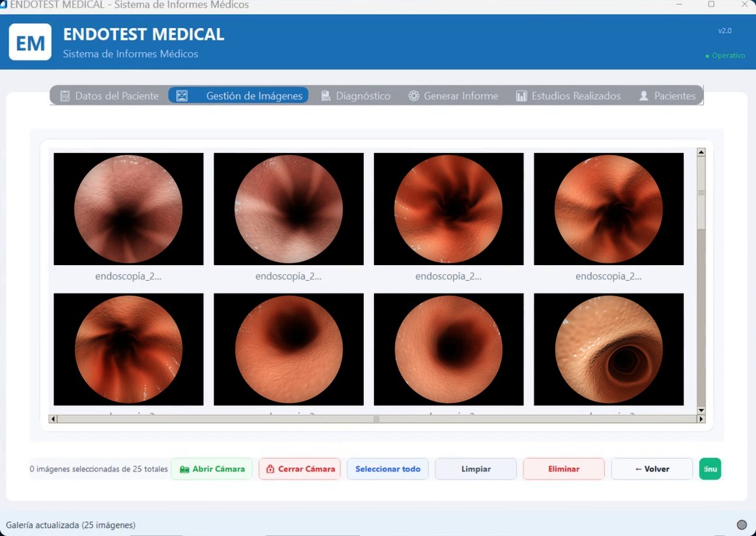
Task: Switch to the Diagnóstico tab
Action: pos(356,96)
